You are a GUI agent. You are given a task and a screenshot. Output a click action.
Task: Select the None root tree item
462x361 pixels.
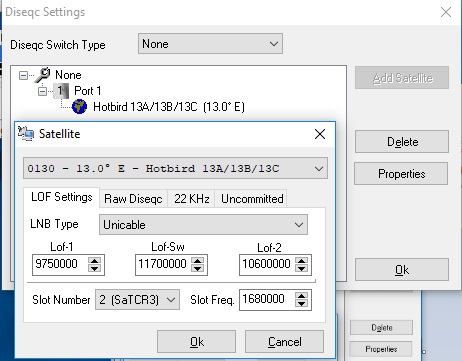pyautogui.click(x=68, y=75)
